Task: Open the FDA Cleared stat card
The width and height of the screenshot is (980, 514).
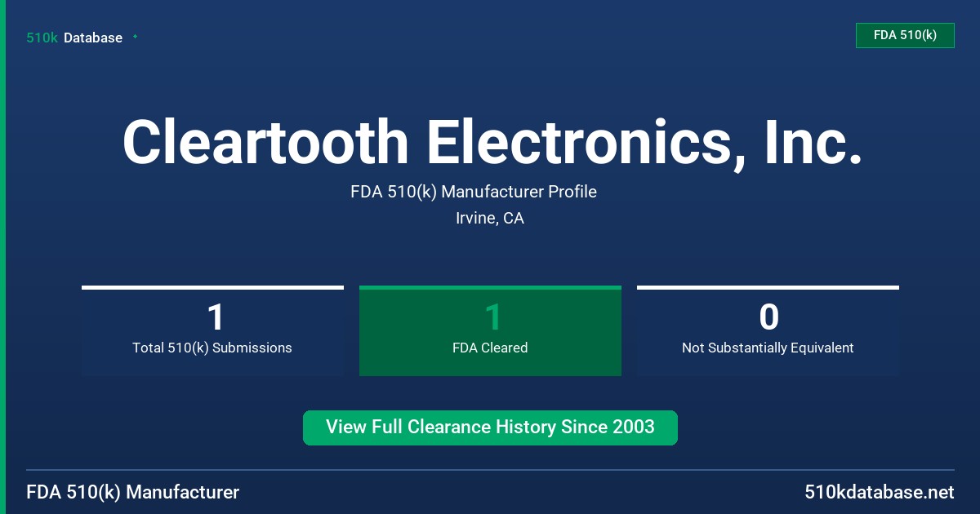Action: pos(490,331)
